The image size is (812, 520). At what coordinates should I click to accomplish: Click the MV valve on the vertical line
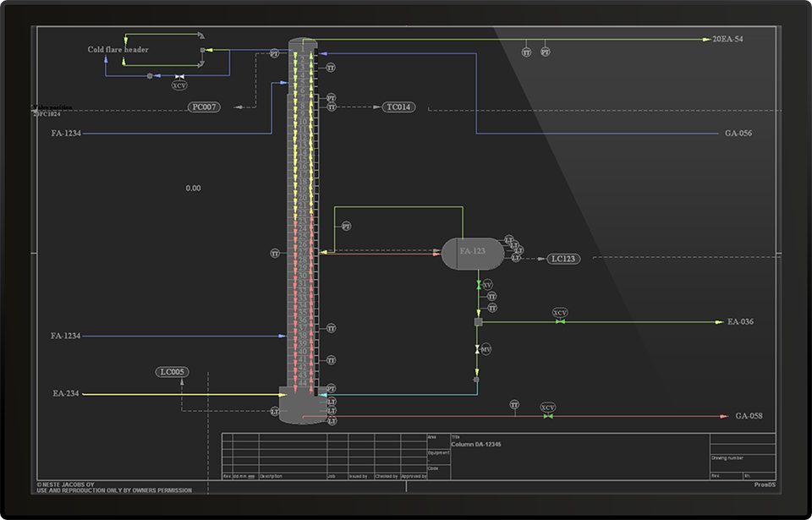click(x=478, y=349)
